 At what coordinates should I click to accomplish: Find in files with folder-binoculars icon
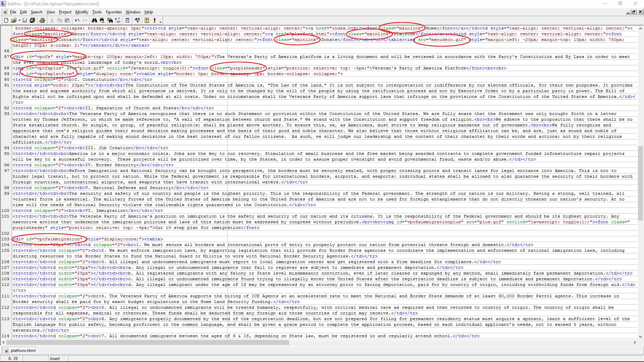pyautogui.click(x=110, y=20)
